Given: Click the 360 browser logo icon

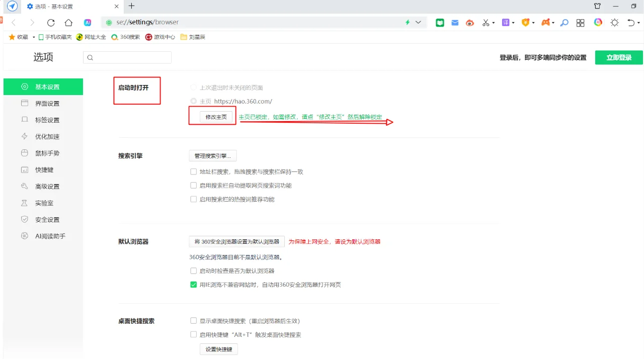Looking at the screenshot, I should [13, 6].
